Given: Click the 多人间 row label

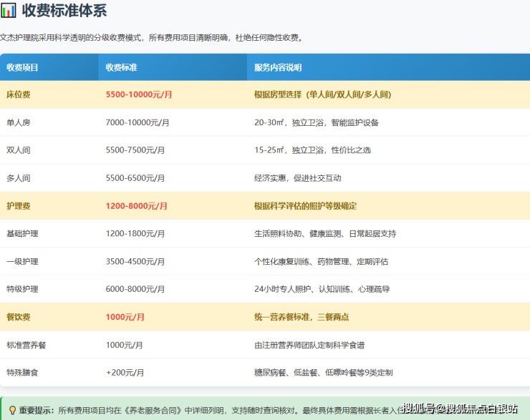Looking at the screenshot, I should (x=18, y=178).
